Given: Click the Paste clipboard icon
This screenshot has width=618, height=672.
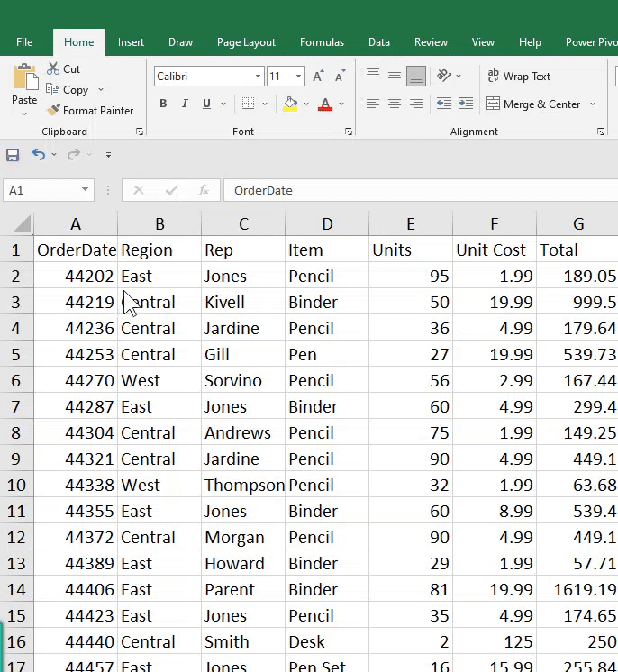Looking at the screenshot, I should point(25,77).
